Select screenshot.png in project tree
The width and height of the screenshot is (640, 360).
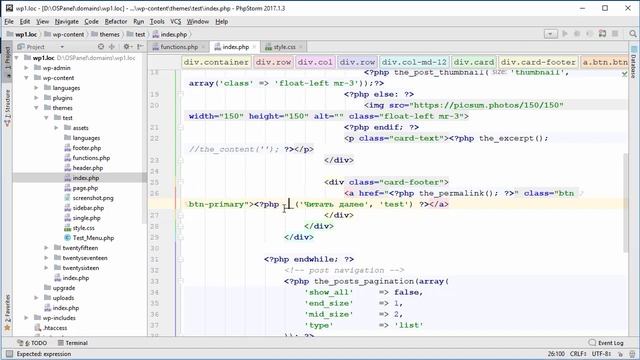[93, 198]
